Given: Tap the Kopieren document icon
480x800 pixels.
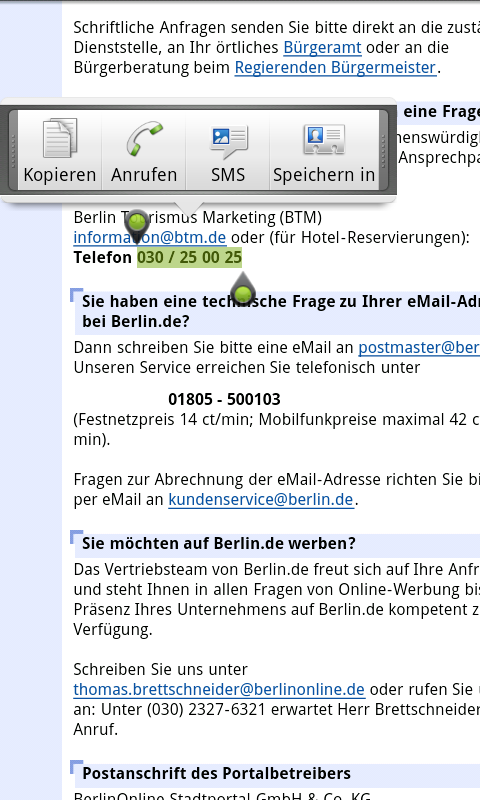Looking at the screenshot, I should (60, 138).
